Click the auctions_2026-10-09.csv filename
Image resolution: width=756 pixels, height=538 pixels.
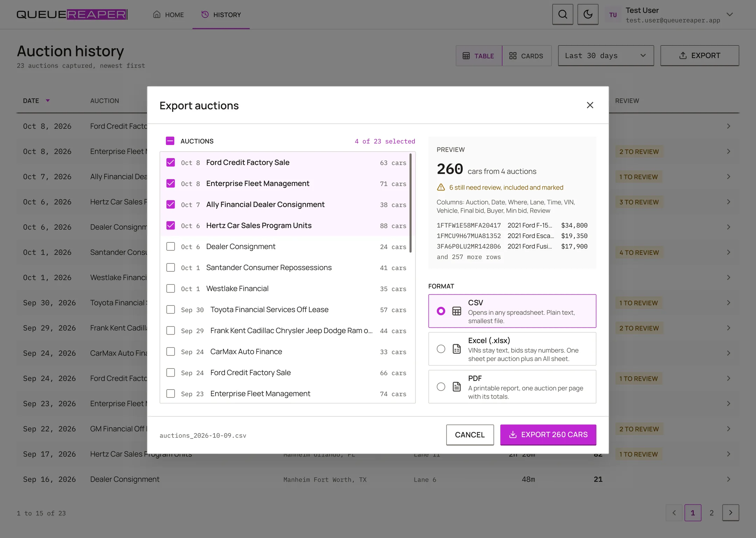coord(203,435)
